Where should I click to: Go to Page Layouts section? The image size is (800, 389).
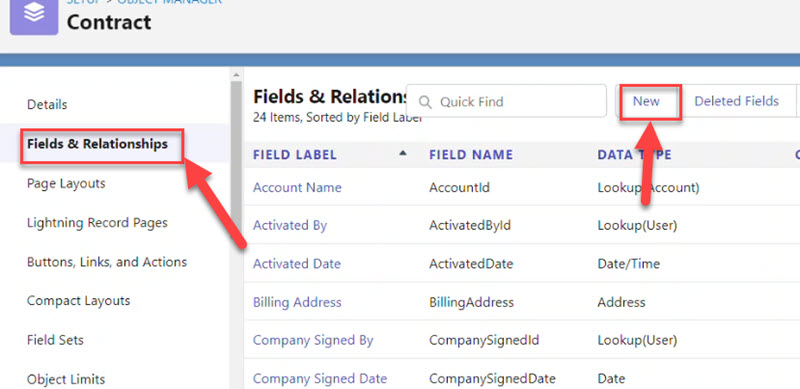click(66, 184)
